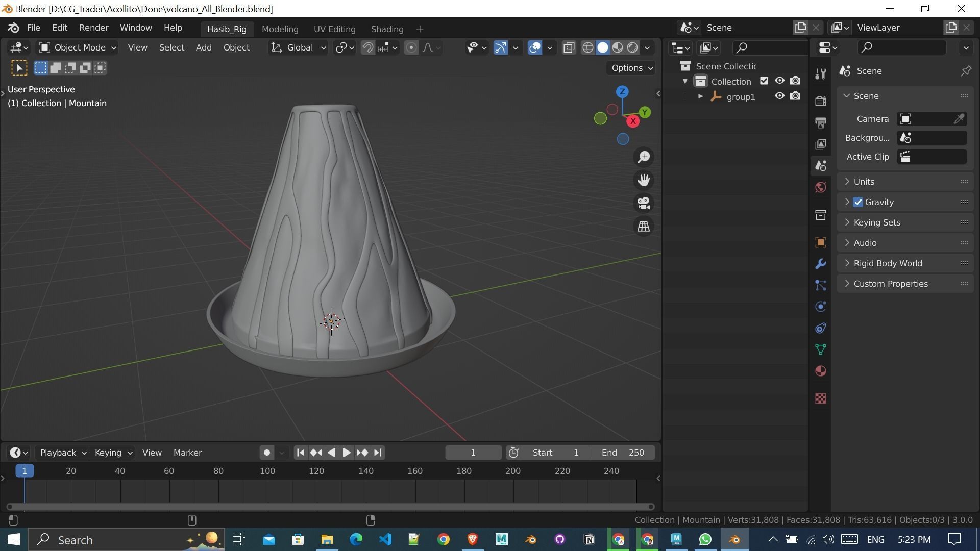Viewport: 980px width, 551px height.
Task: Open the Object Mode dropdown
Action: tap(78, 47)
